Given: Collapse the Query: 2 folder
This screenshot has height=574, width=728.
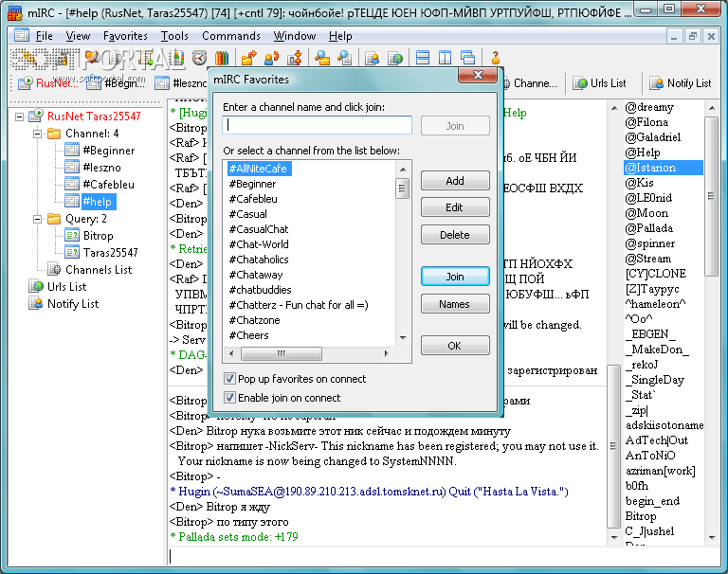Looking at the screenshot, I should coord(37,219).
